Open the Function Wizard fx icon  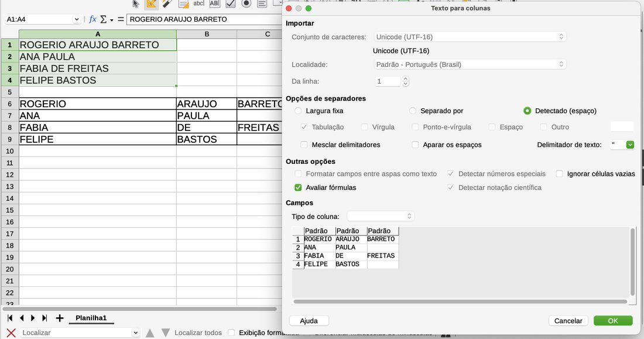tap(93, 19)
